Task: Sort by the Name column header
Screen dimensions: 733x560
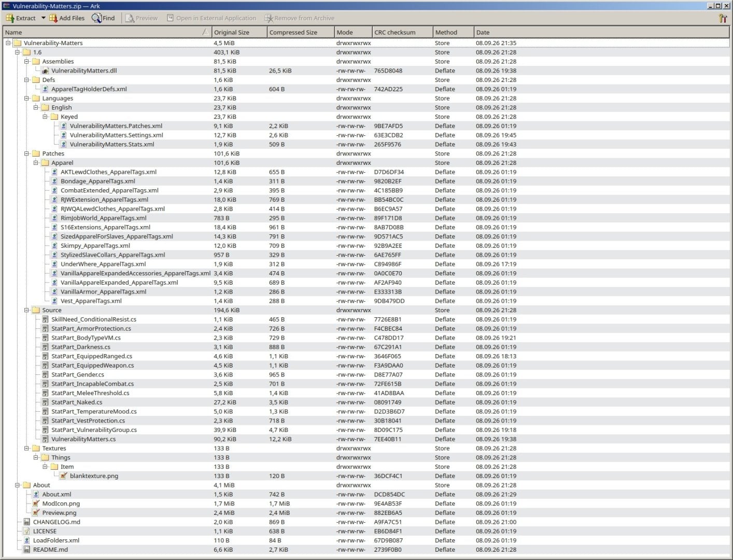Action: point(107,32)
